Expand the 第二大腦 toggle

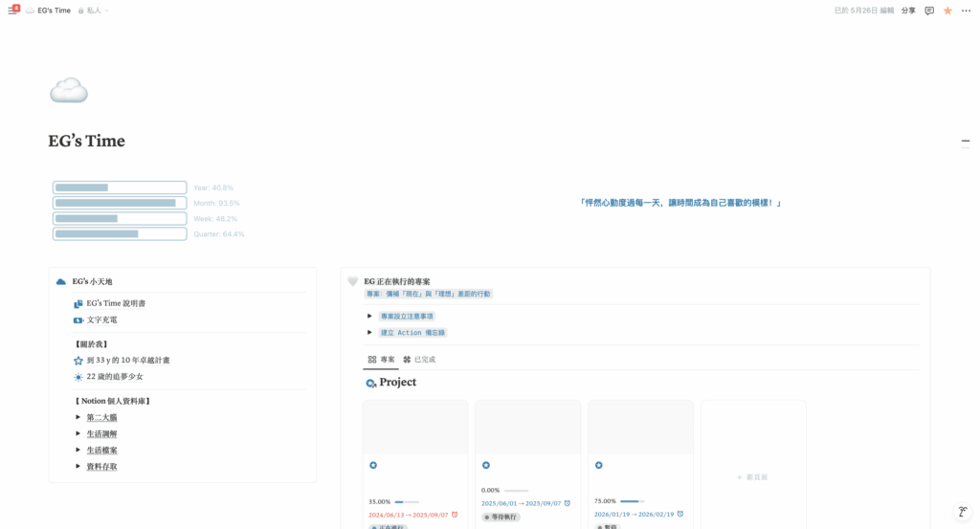click(78, 417)
